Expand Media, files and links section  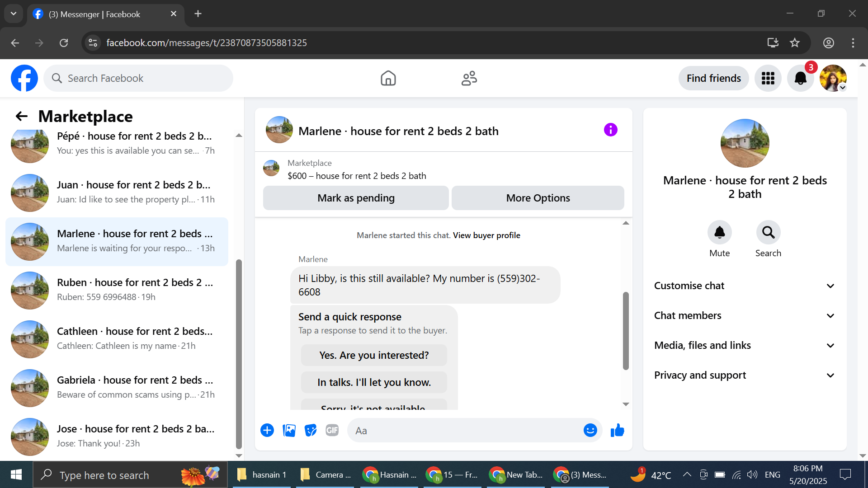tap(745, 346)
